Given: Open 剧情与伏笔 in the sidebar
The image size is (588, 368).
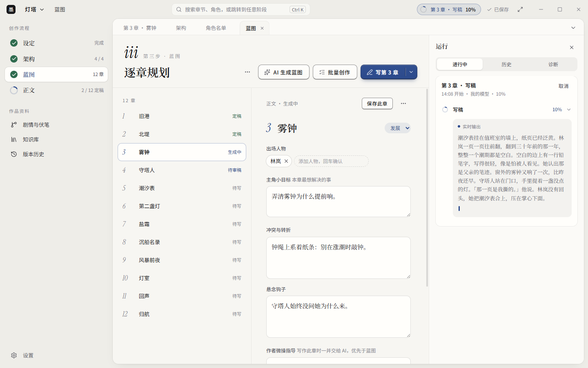Looking at the screenshot, I should pyautogui.click(x=56, y=125).
